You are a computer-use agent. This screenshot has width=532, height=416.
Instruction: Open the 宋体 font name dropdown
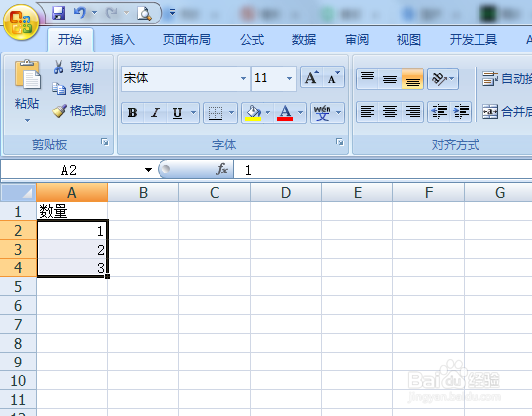244,78
